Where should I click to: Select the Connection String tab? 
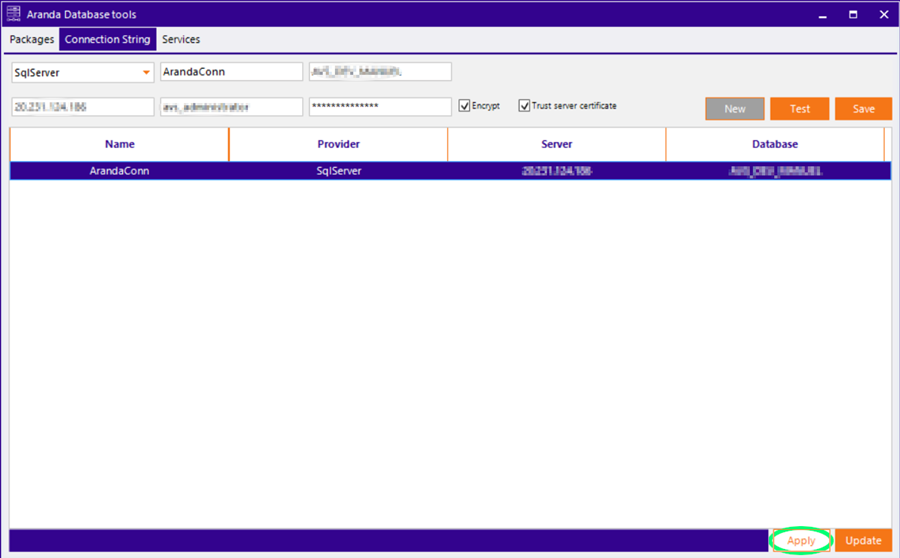click(x=107, y=39)
